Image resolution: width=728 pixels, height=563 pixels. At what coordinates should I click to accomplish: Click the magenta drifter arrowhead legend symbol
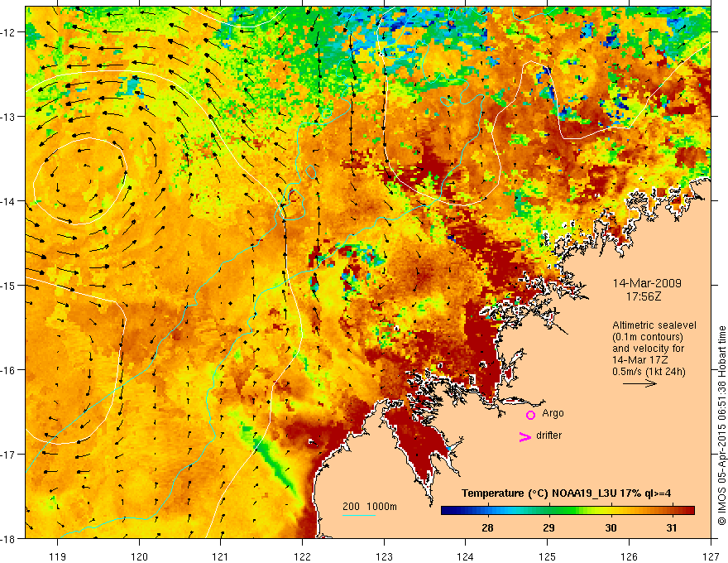pyautogui.click(x=524, y=437)
